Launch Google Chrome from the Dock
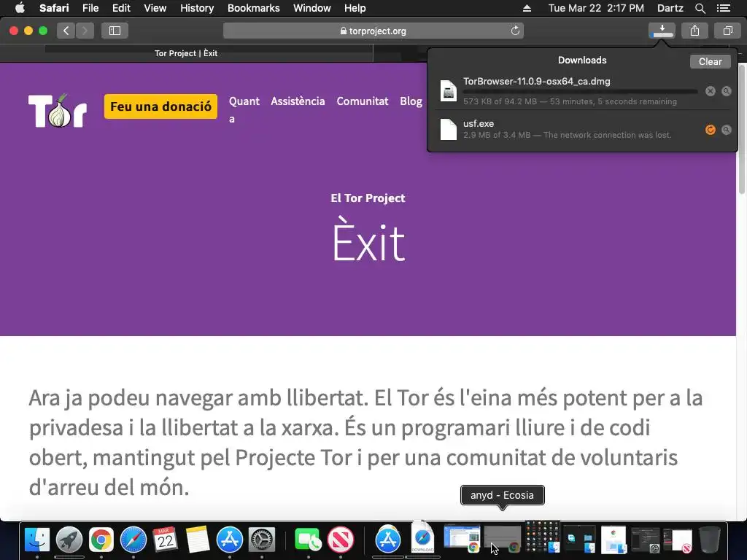747x560 pixels. [101, 540]
